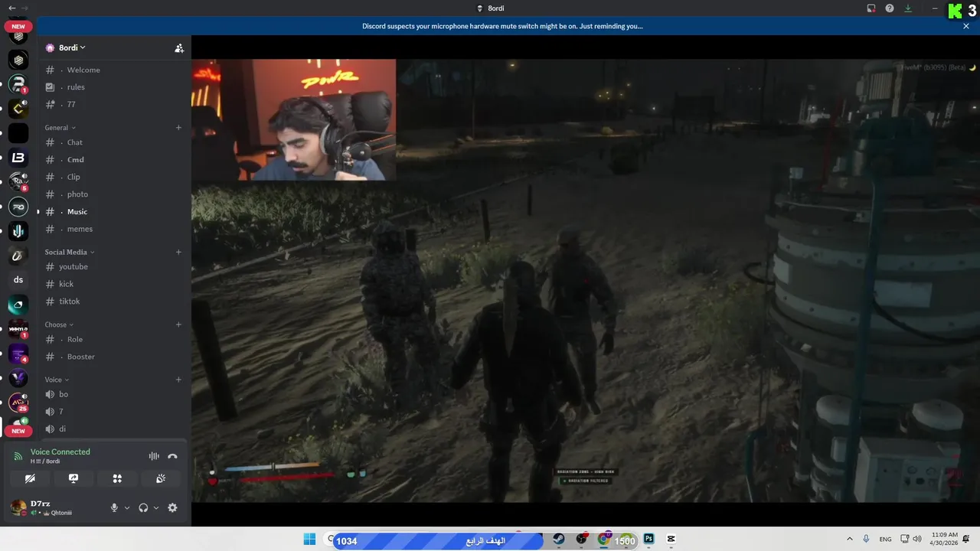The height and width of the screenshot is (551, 980).
Task: Open Discord Help question mark icon
Action: pyautogui.click(x=890, y=8)
